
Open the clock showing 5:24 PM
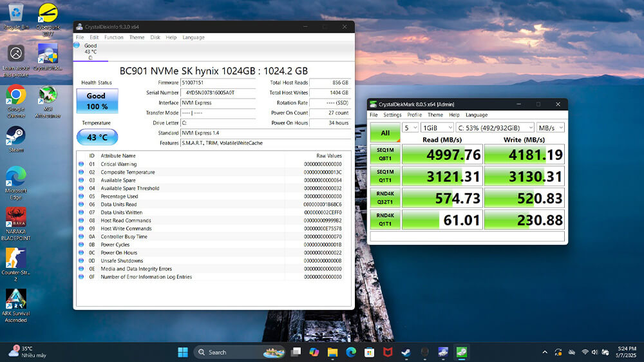coord(627,352)
